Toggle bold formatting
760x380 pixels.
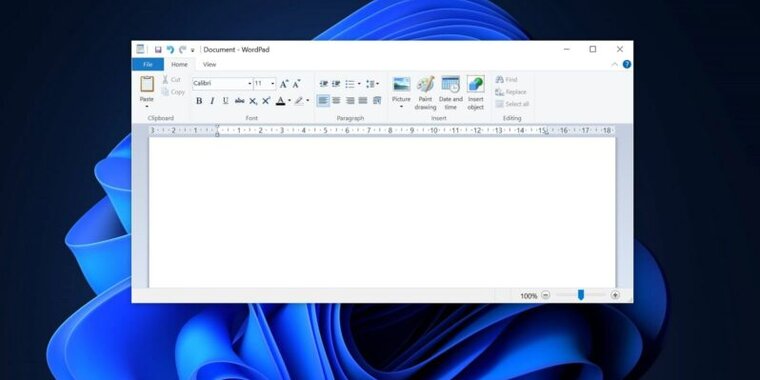click(199, 101)
